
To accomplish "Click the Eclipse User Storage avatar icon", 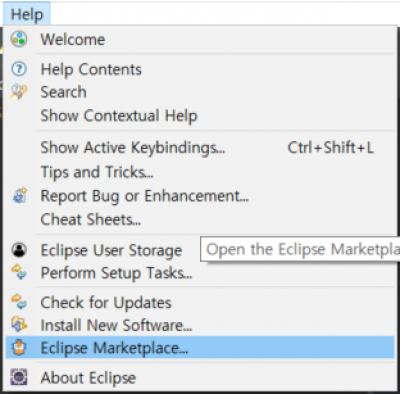I will (19, 250).
